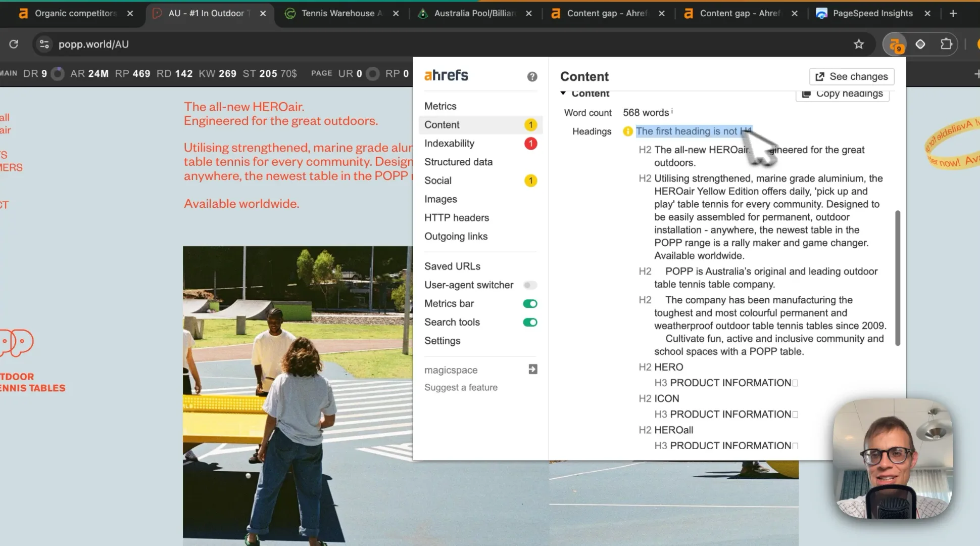Close the Organic competitors tab
The image size is (980, 546).
130,14
